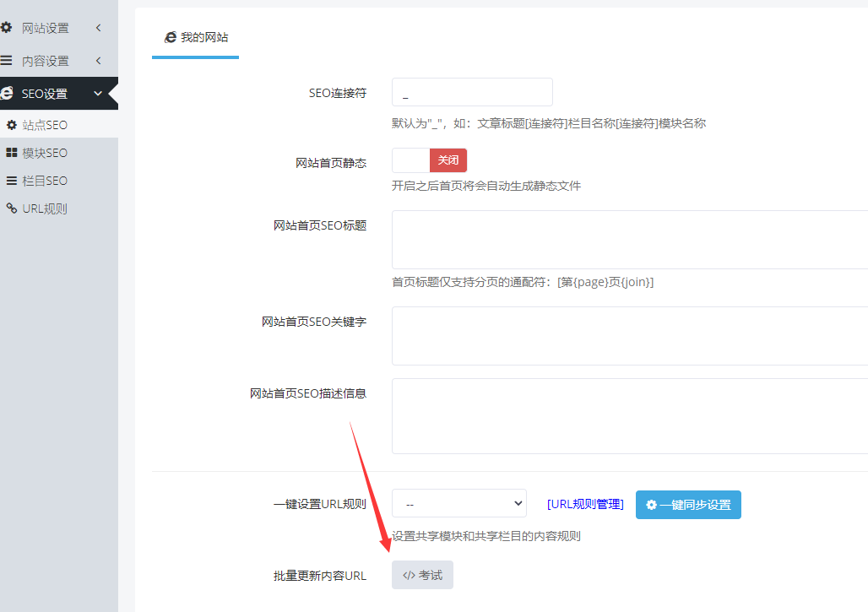Click the gear icon beside 站点SEO
This screenshot has width=868, height=612.
pyautogui.click(x=12, y=125)
